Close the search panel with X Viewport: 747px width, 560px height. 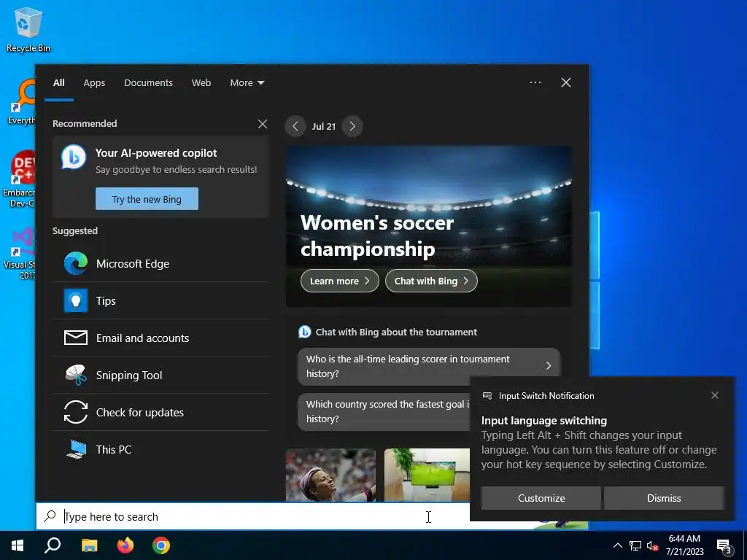coord(566,82)
